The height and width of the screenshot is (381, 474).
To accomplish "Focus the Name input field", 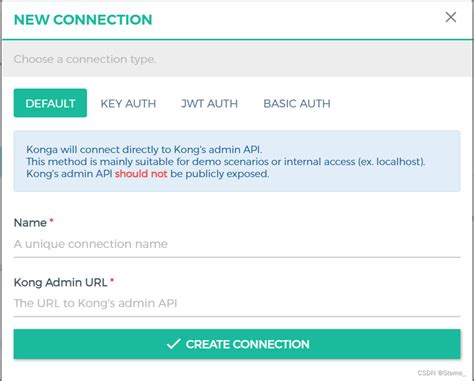I will pos(237,244).
